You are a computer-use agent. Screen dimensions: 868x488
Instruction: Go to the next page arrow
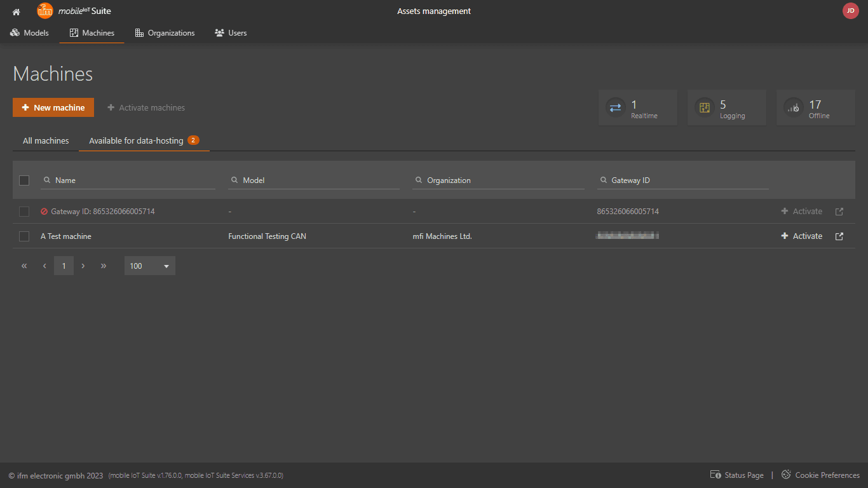pyautogui.click(x=83, y=266)
